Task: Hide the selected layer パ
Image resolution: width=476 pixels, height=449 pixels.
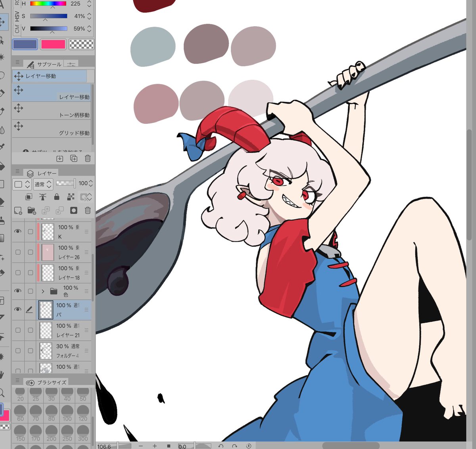Action: coord(18,310)
